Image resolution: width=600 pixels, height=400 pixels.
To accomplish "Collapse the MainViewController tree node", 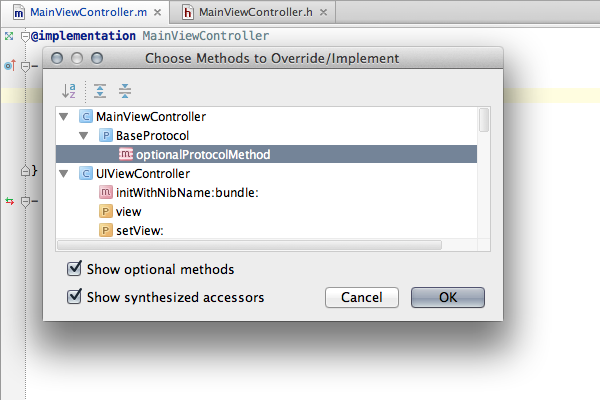I will (64, 116).
